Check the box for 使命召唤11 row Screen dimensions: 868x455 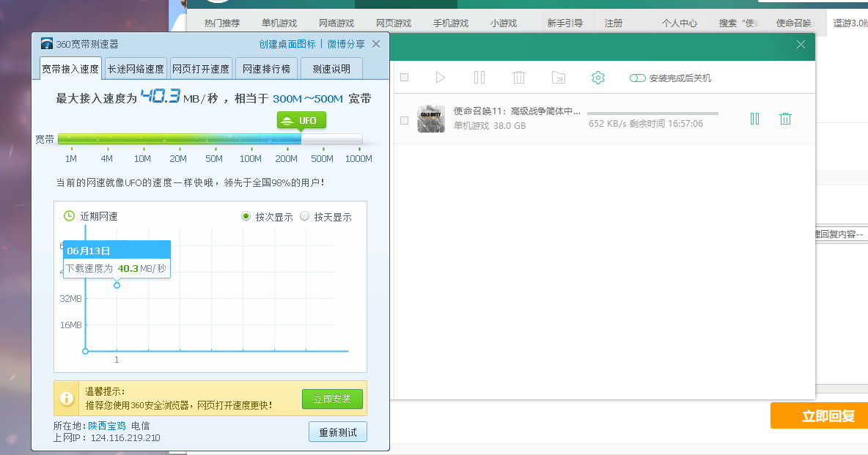coord(405,120)
